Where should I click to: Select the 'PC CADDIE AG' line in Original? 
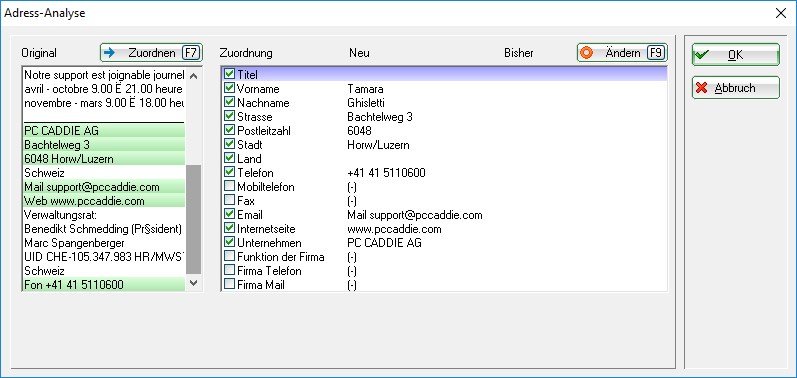coord(104,131)
